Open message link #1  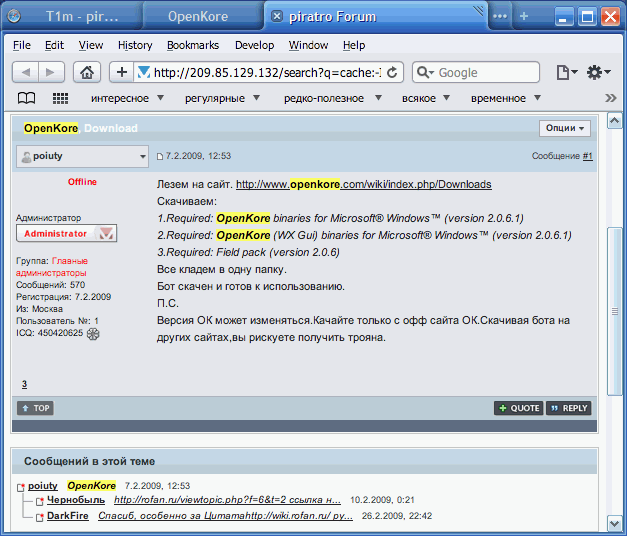click(587, 156)
